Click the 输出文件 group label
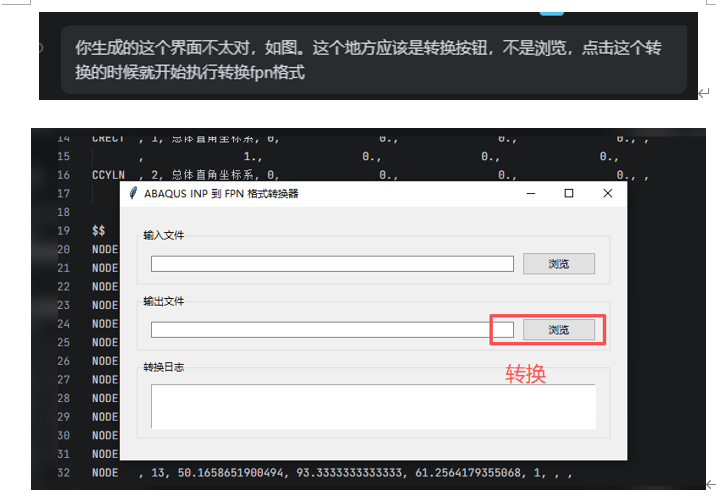This screenshot has width=716, height=495. click(164, 301)
